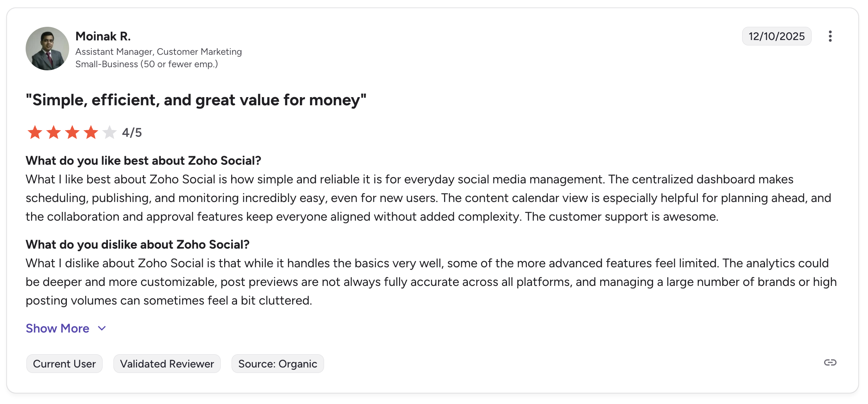Click the chevron arrow next to Show More
868x404 pixels.
point(101,328)
